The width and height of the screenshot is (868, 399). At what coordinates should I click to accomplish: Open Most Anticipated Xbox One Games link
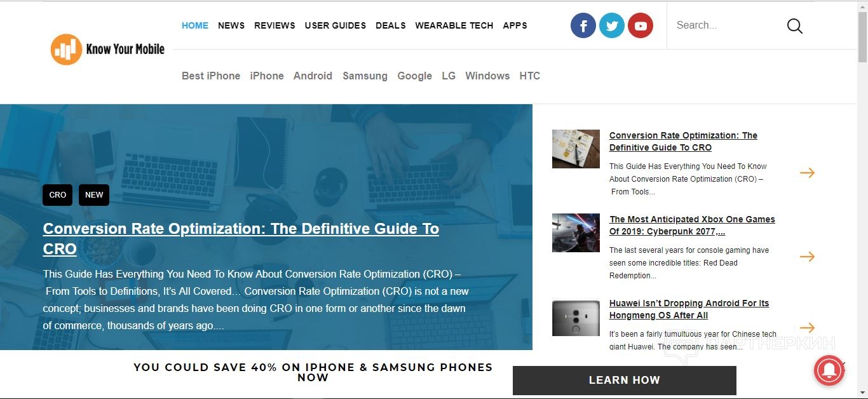coord(692,225)
